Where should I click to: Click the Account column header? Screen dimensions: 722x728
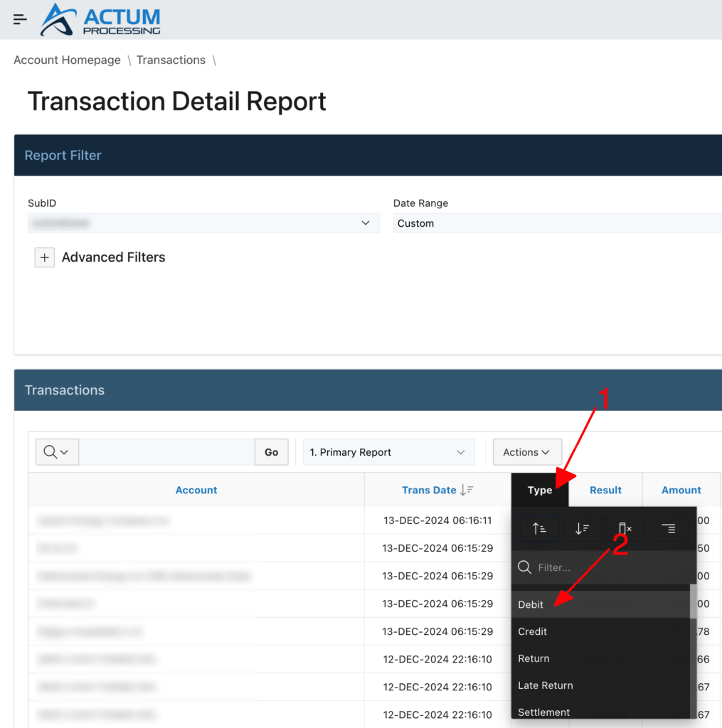(196, 490)
